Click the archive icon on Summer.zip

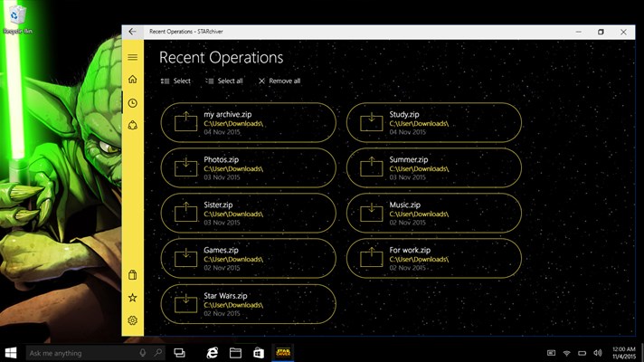tap(371, 167)
